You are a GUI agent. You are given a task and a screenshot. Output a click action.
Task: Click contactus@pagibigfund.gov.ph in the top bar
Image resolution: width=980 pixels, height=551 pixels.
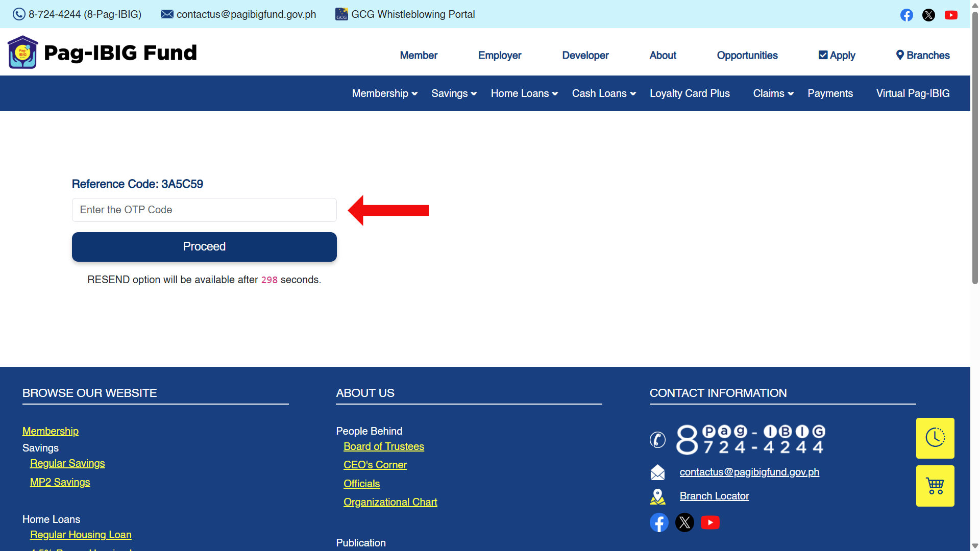tap(246, 14)
